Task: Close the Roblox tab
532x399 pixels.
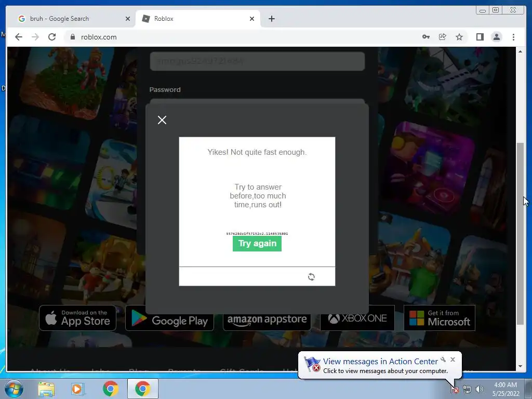Action: [x=252, y=19]
